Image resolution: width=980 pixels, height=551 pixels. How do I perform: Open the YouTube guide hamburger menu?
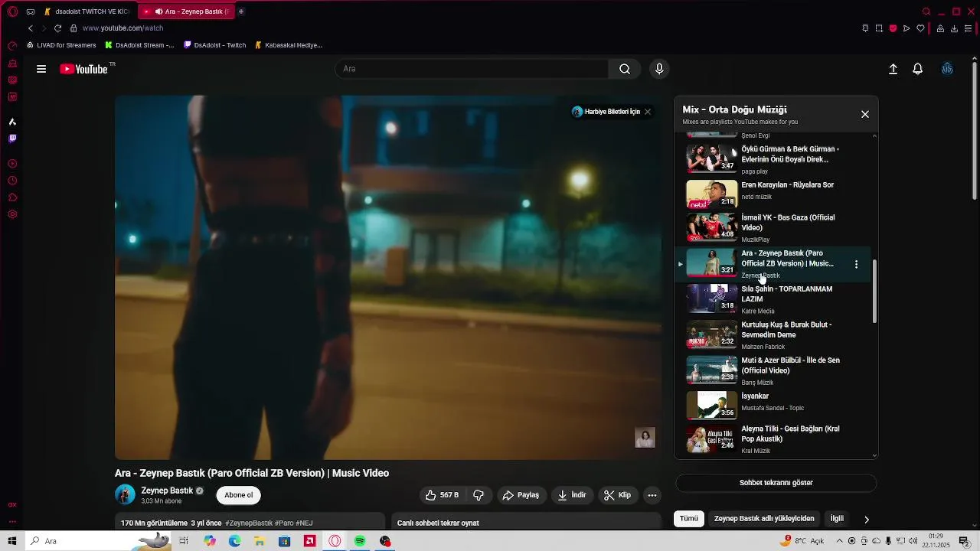41,69
